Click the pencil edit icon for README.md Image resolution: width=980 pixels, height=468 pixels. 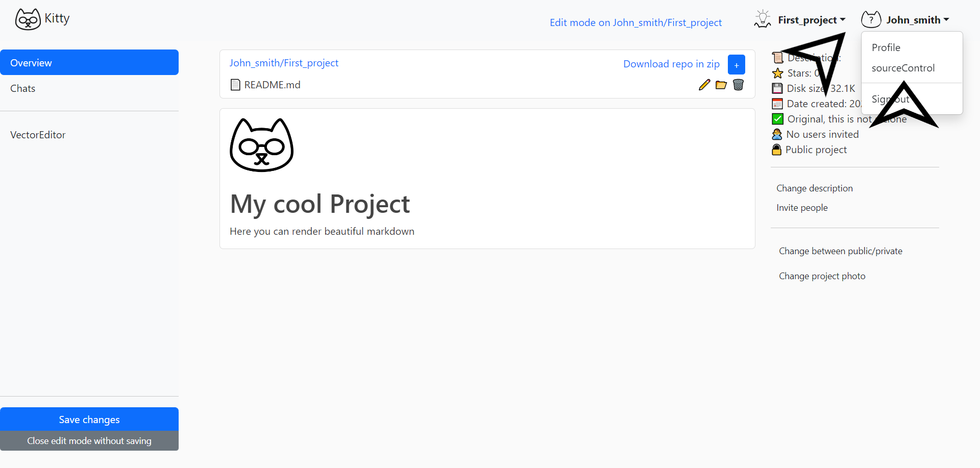click(704, 85)
